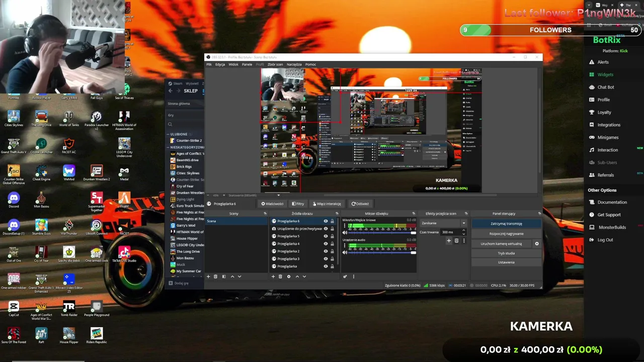Open Panele menu in OBS

[247, 64]
